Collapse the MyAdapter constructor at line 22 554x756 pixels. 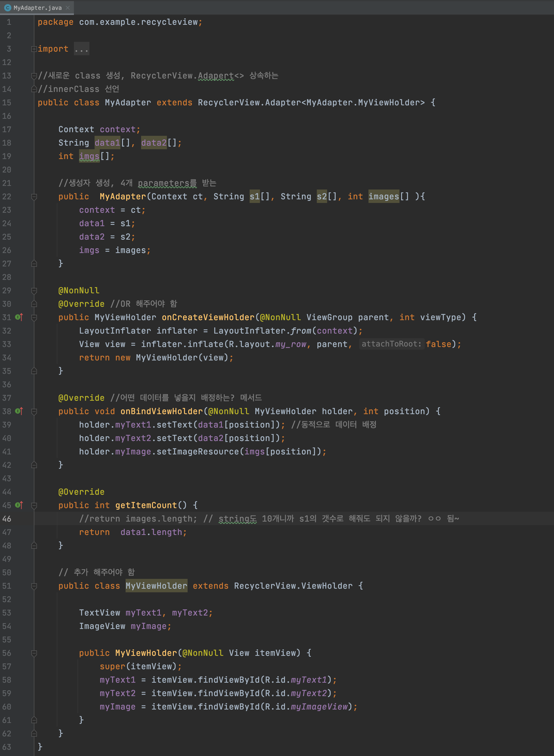(x=34, y=197)
